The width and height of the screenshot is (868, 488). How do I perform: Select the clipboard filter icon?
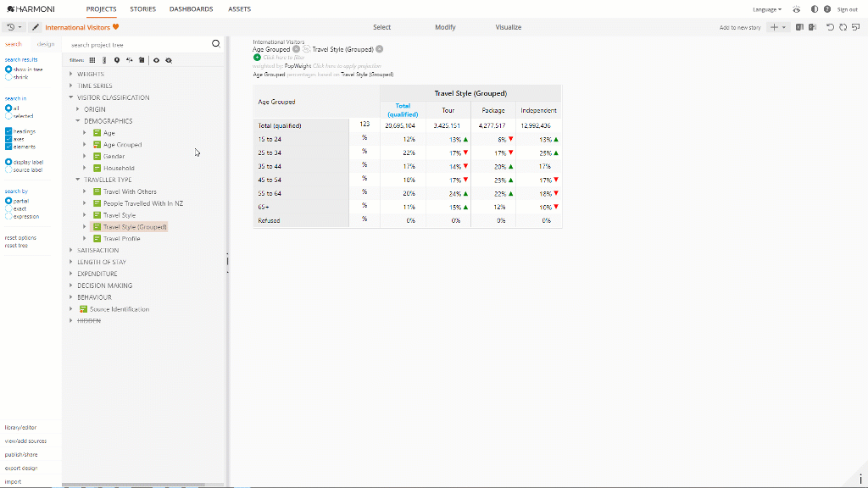142,60
